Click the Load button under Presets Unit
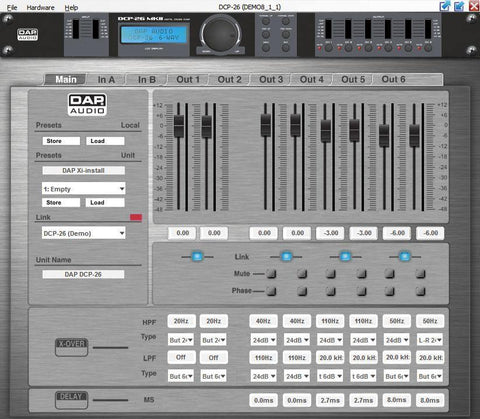The height and width of the screenshot is (419, 480). click(105, 202)
